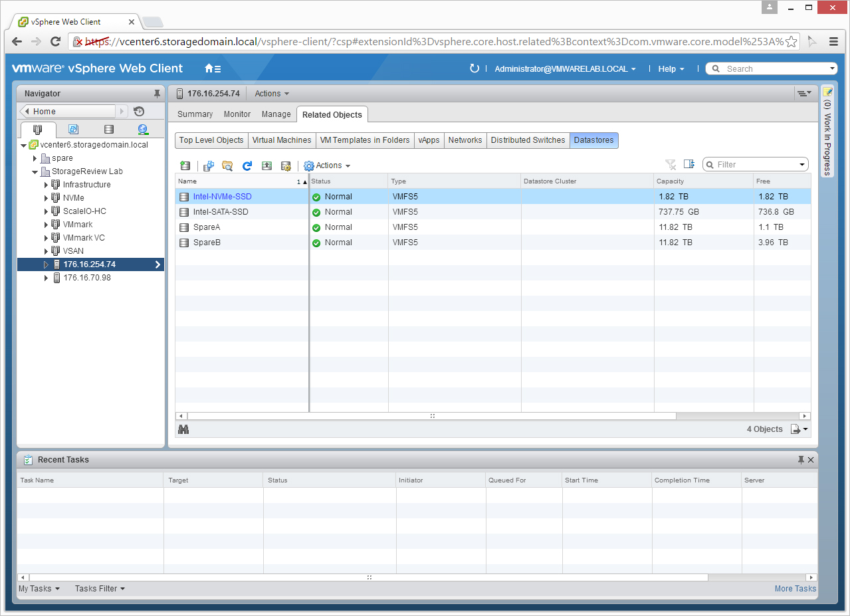Image resolution: width=850 pixels, height=616 pixels.
Task: Bookmark this page with the star icon
Action: tap(792, 41)
